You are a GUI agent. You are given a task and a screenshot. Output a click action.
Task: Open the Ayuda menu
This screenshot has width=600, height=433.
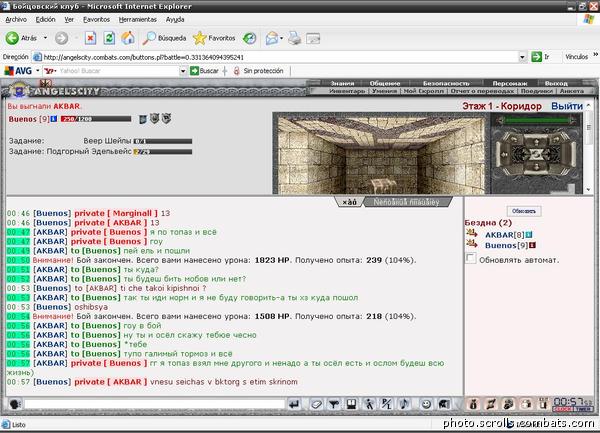pyautogui.click(x=175, y=19)
